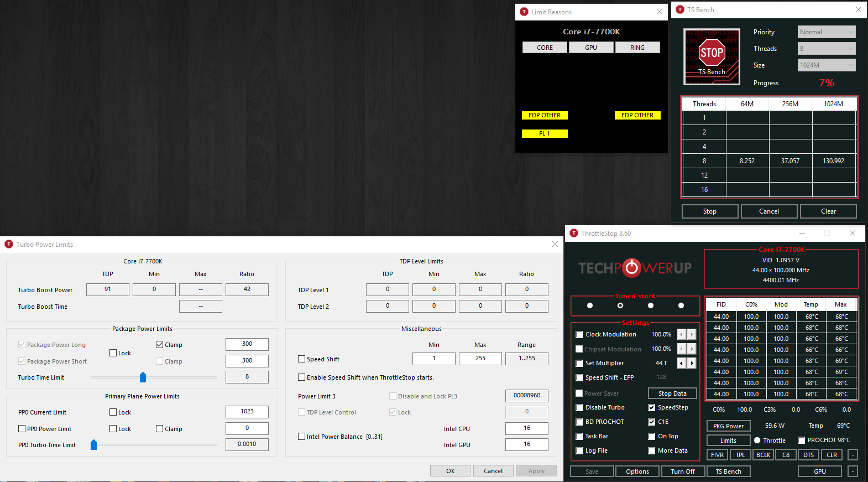The height and width of the screenshot is (482, 868).
Task: Lower Set Multiplier with its left arrow
Action: click(x=682, y=363)
